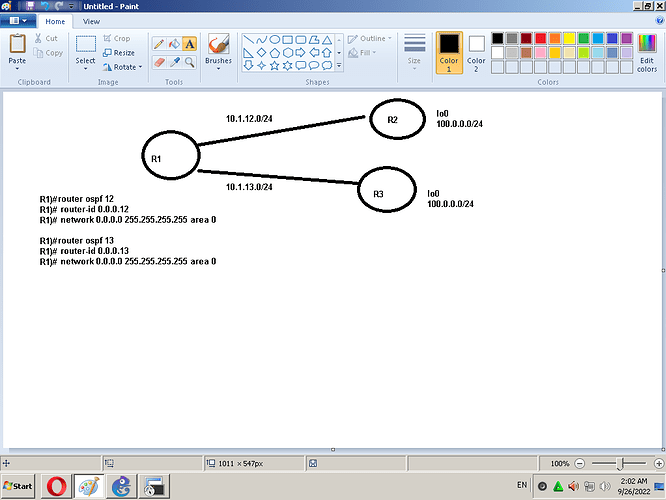Image resolution: width=666 pixels, height=500 pixels.
Task: Pick the green color swatch
Action: coord(584,38)
